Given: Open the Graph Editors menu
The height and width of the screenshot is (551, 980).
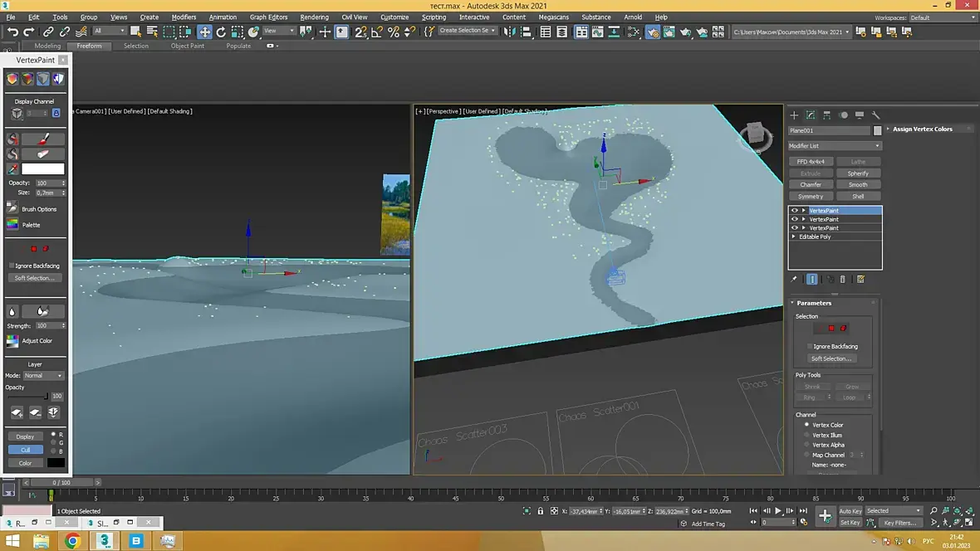Looking at the screenshot, I should 268,17.
